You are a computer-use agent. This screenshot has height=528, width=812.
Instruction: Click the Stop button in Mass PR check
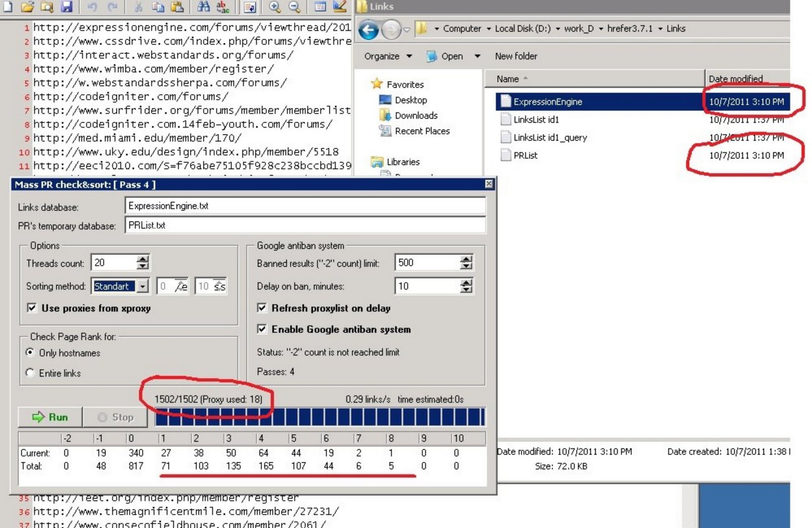click(x=115, y=417)
